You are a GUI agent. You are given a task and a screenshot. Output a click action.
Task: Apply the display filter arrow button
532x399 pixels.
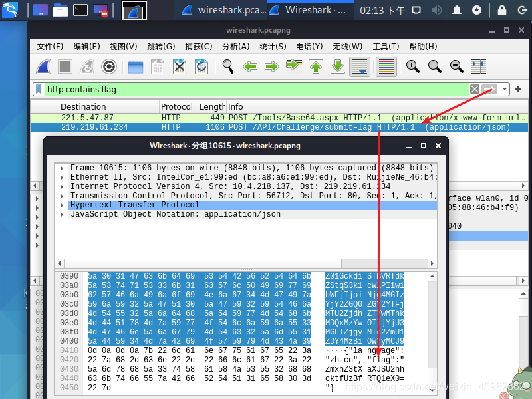click(489, 89)
